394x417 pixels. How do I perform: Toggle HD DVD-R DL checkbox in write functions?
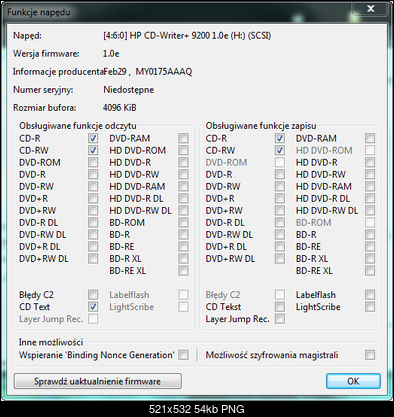370,198
